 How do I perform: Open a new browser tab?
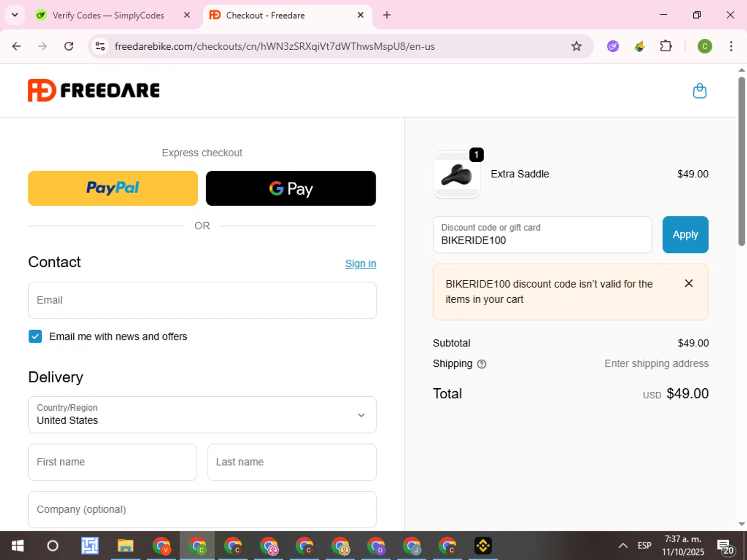pyautogui.click(x=386, y=15)
